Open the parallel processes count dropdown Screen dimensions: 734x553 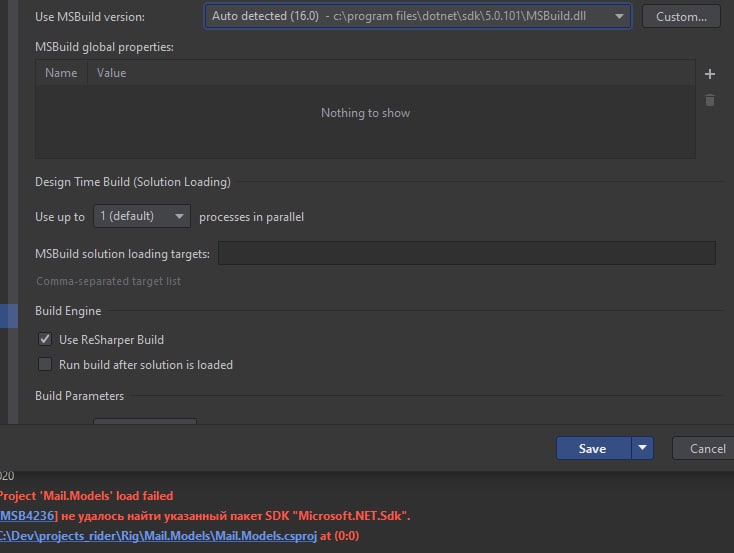(142, 216)
